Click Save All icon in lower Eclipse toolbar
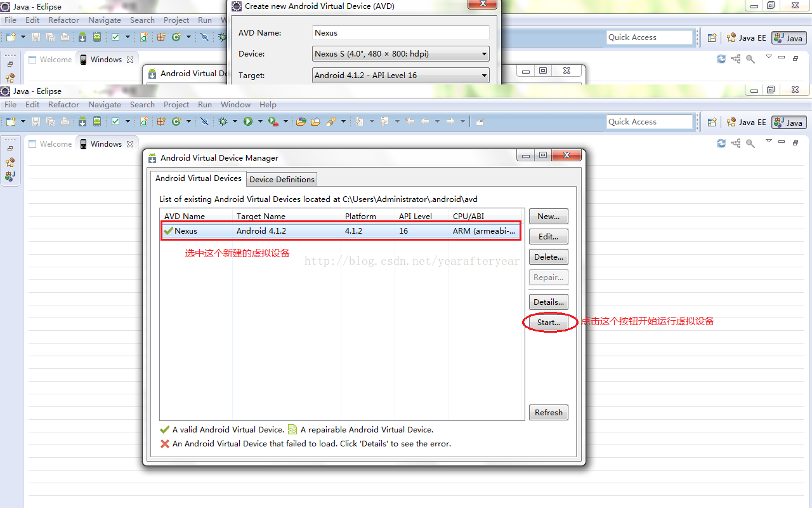Viewport: 812px width, 508px height. coord(50,121)
